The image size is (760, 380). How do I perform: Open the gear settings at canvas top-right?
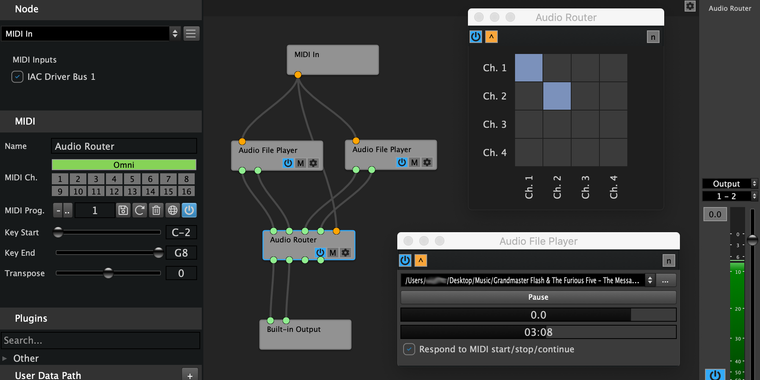coord(690,6)
